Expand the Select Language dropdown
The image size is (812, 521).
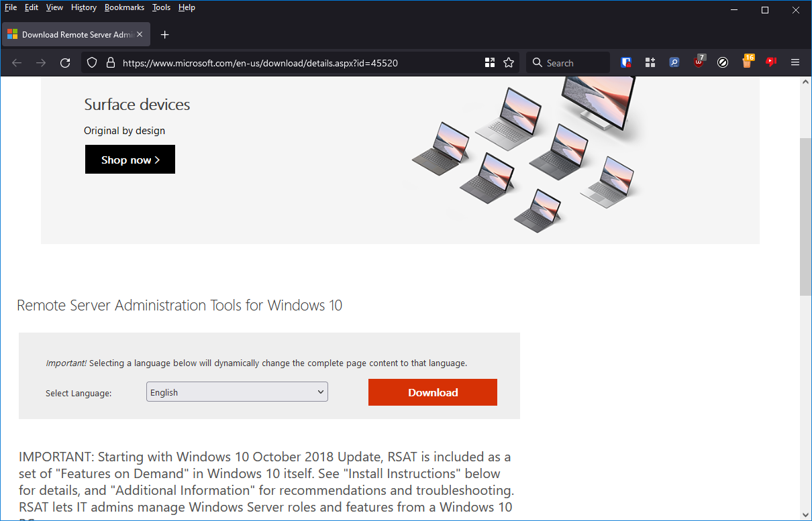(237, 392)
